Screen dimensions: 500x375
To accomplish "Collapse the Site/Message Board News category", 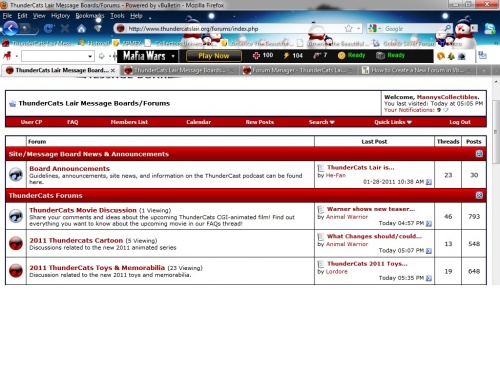I will pos(479,154).
